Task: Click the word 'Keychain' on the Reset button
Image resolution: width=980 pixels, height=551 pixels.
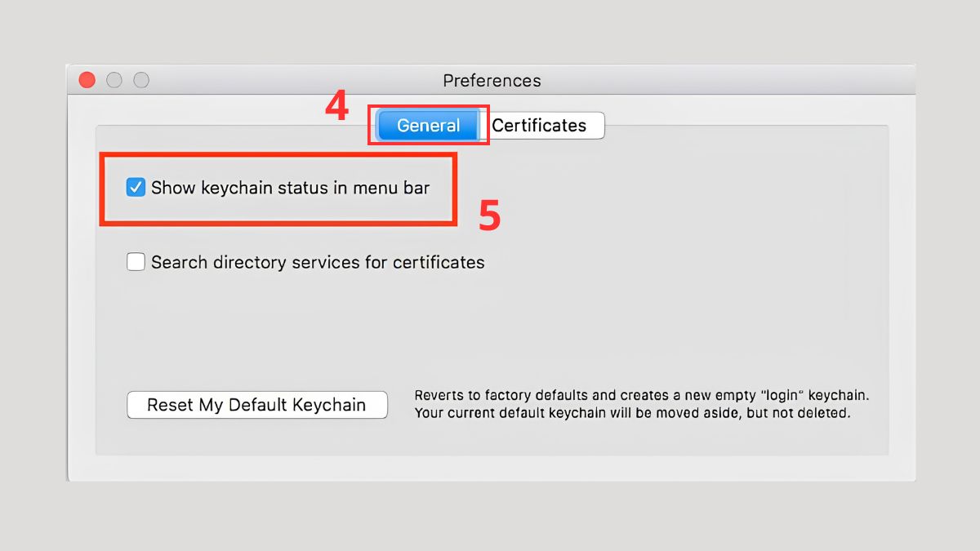Action: (329, 405)
